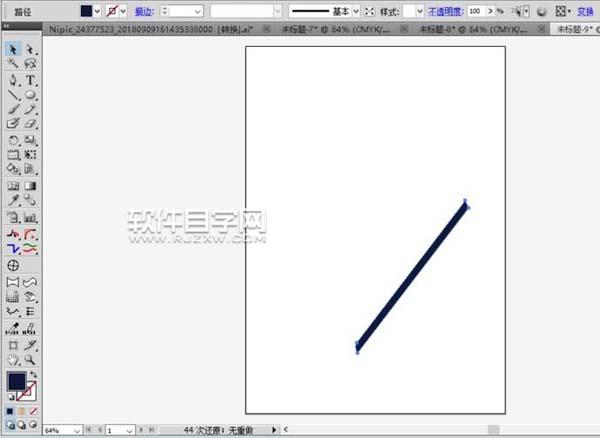The height and width of the screenshot is (438, 600).
Task: Go to the last artboard
Action: tap(152, 430)
